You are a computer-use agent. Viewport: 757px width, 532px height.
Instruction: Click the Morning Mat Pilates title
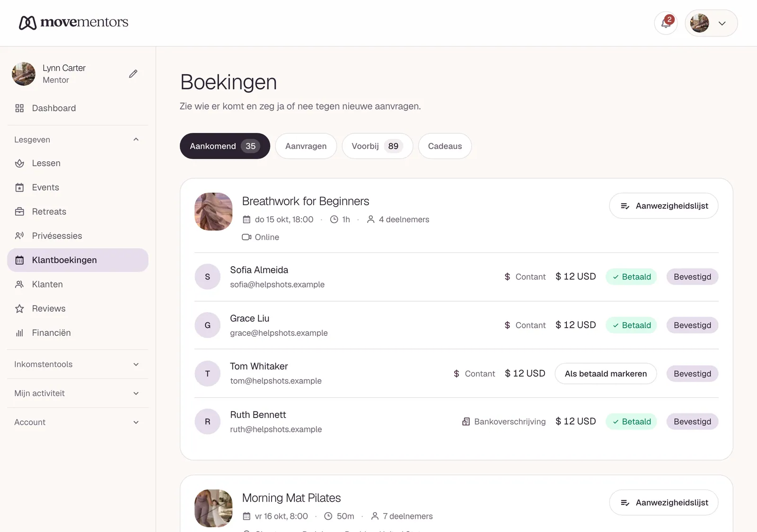[x=291, y=498]
